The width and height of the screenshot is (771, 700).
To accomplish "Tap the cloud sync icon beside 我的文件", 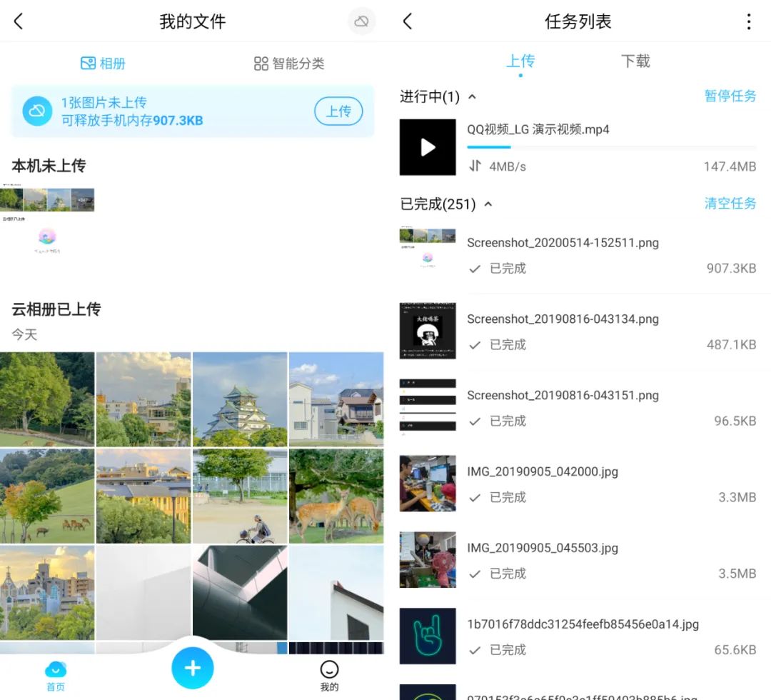I will [x=361, y=21].
